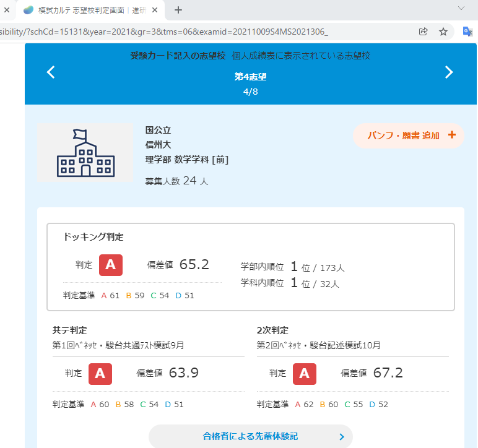Screen dimensions: 478x448
Task: Click 2次判定基準 A 62 value
Action: [304, 405]
